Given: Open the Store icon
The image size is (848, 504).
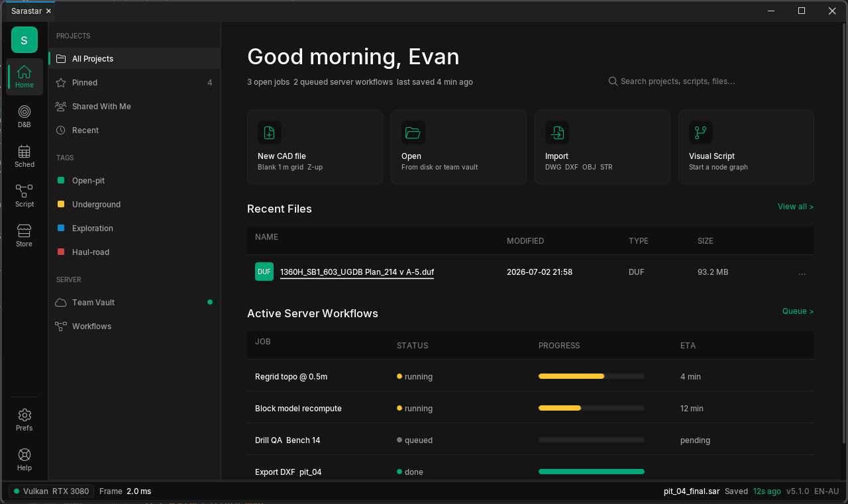Looking at the screenshot, I should 25,230.
